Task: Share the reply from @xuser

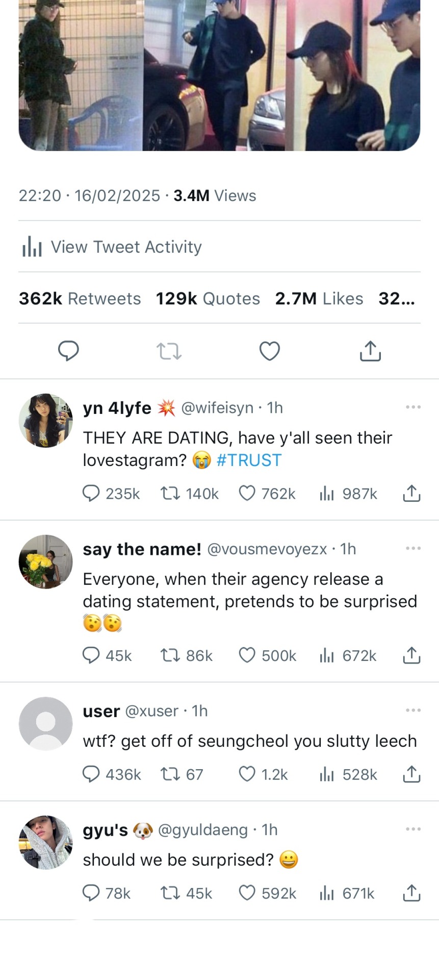Action: tap(411, 774)
